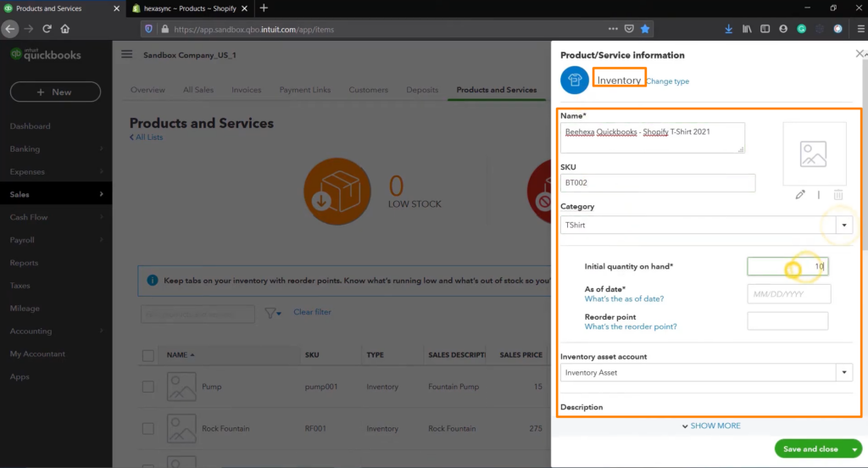The width and height of the screenshot is (868, 468).
Task: Toggle the sidebar view icon
Action: pyautogui.click(x=765, y=29)
